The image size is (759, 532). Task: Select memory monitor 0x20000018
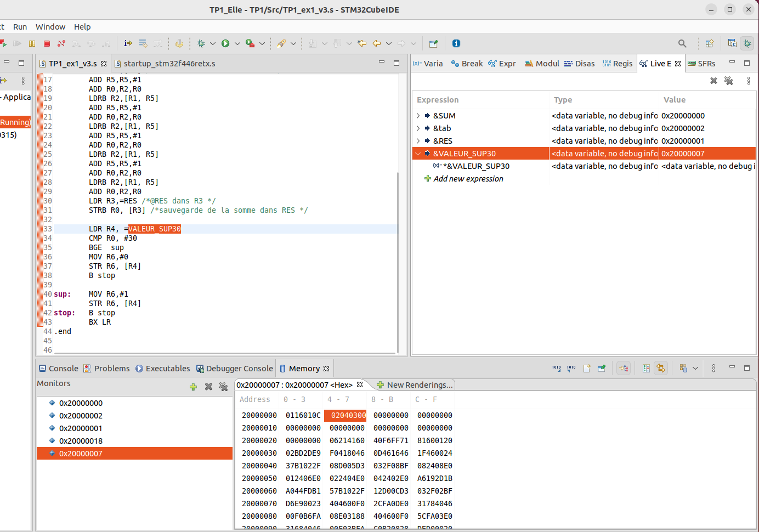tap(81, 441)
